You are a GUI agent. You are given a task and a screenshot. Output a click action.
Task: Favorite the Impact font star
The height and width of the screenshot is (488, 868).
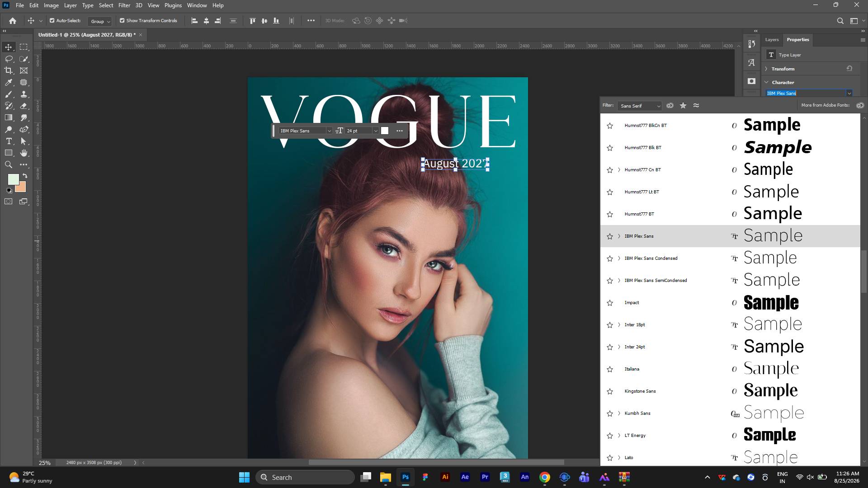point(610,303)
